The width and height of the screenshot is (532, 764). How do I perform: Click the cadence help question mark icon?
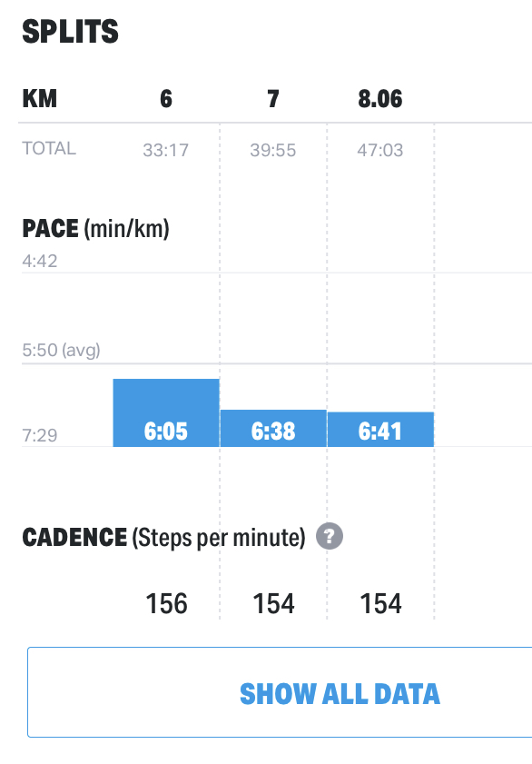(x=330, y=537)
